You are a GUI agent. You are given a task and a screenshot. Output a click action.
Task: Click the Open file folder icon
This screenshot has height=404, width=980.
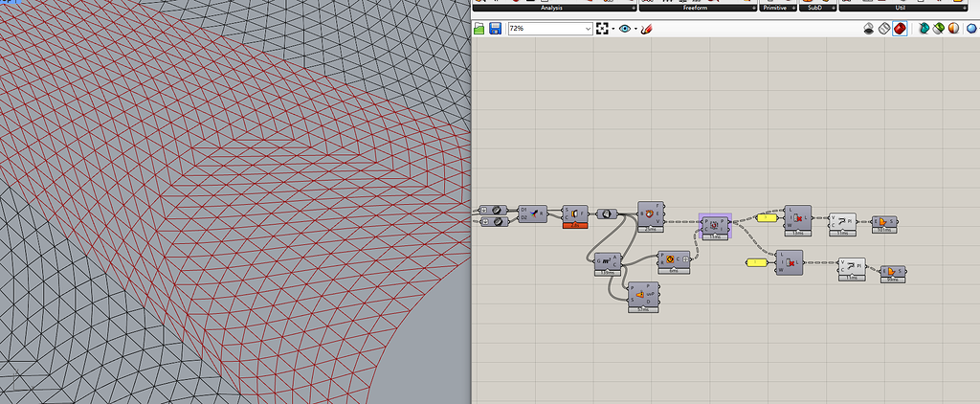click(x=479, y=29)
